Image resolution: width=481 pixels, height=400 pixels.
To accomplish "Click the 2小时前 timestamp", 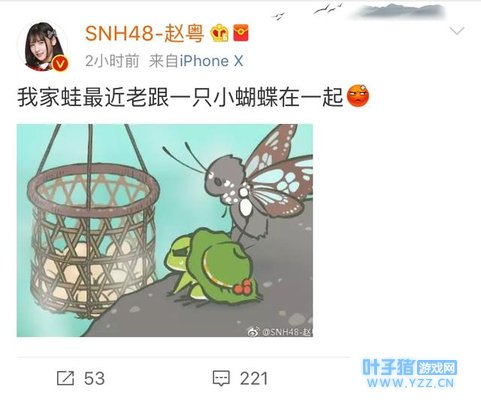I will click(x=112, y=61).
